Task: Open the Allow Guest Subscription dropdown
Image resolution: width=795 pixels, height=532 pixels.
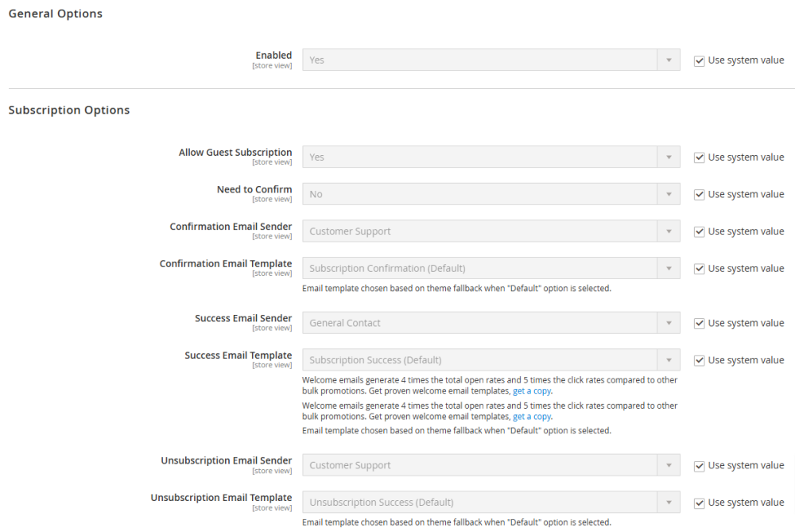Action: coord(491,157)
